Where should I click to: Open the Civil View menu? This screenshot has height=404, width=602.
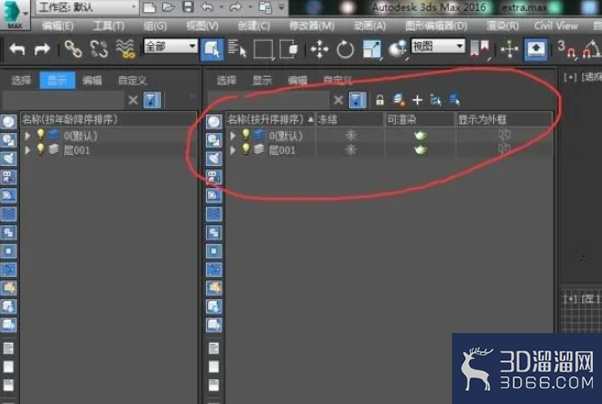pos(556,26)
